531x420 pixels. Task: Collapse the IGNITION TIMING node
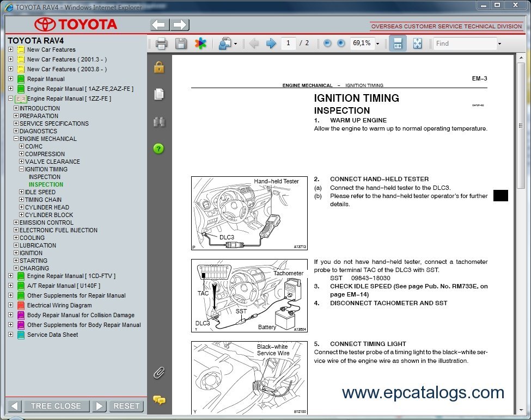click(x=21, y=169)
